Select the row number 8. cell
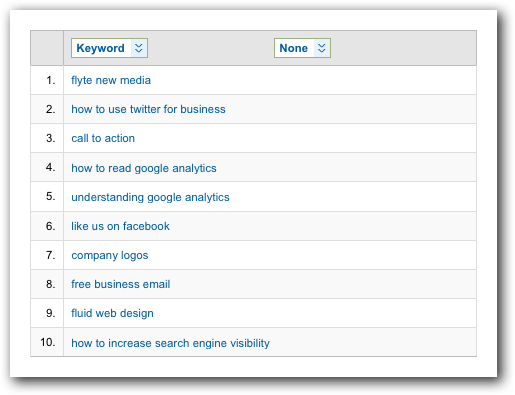515x395 pixels. click(47, 284)
